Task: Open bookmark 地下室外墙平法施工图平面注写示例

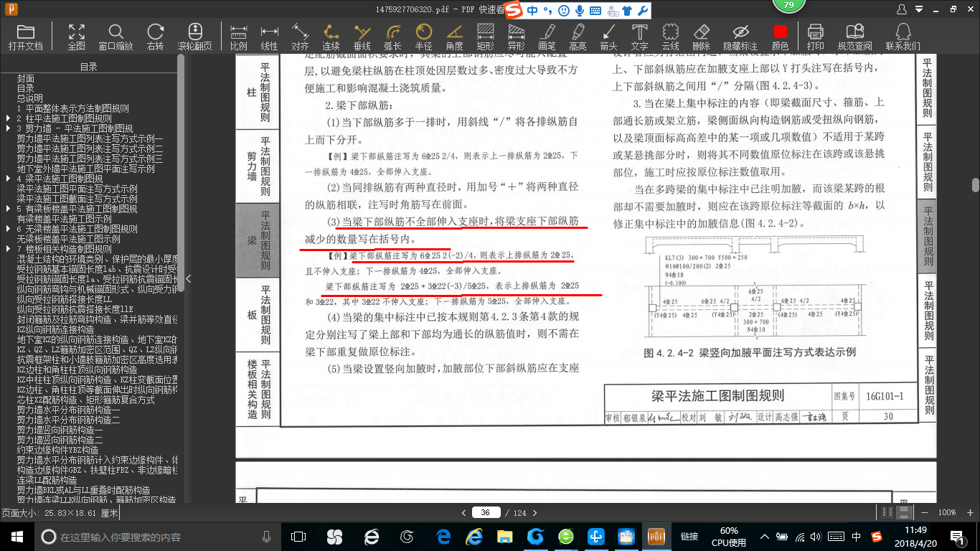Action: click(86, 169)
